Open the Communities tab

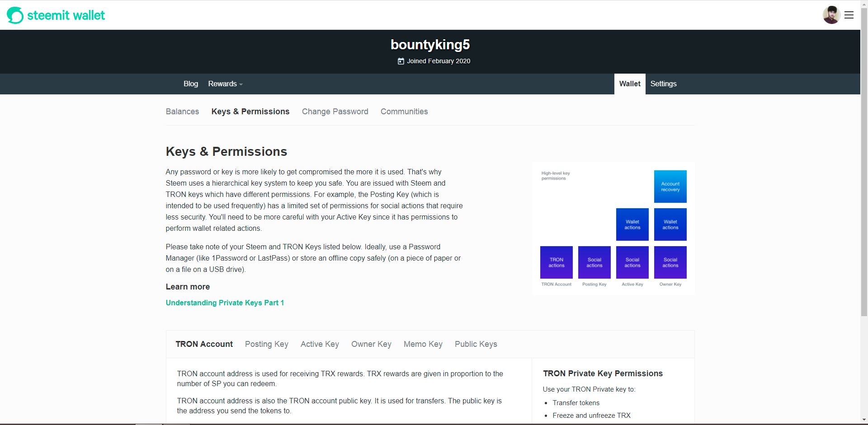coord(404,112)
